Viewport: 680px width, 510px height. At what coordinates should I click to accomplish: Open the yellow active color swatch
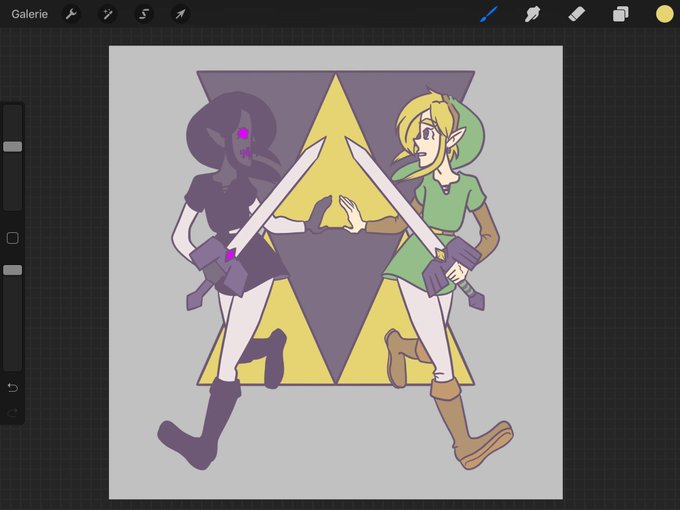click(664, 14)
